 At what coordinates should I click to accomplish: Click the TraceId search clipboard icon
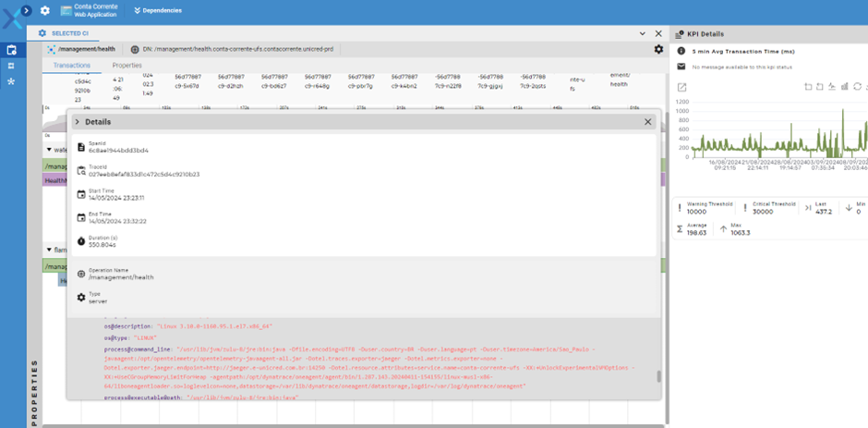pos(81,171)
